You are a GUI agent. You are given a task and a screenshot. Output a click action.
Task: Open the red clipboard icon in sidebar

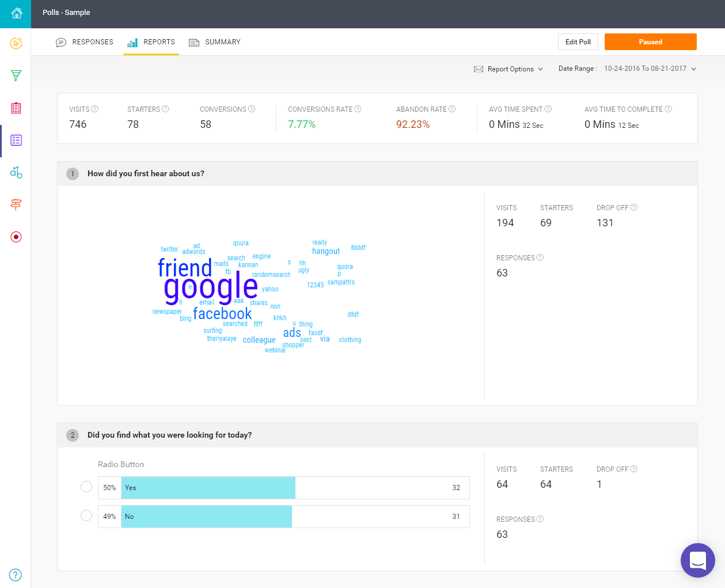pos(16,108)
